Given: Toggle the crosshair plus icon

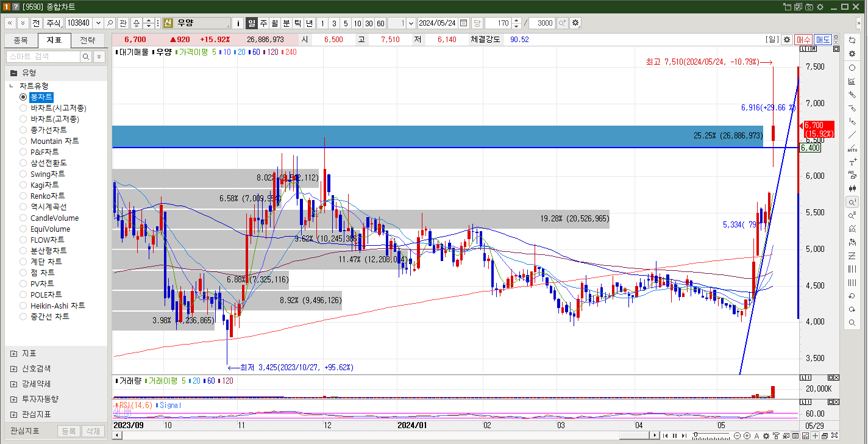Looking at the screenshot, I should [816, 435].
